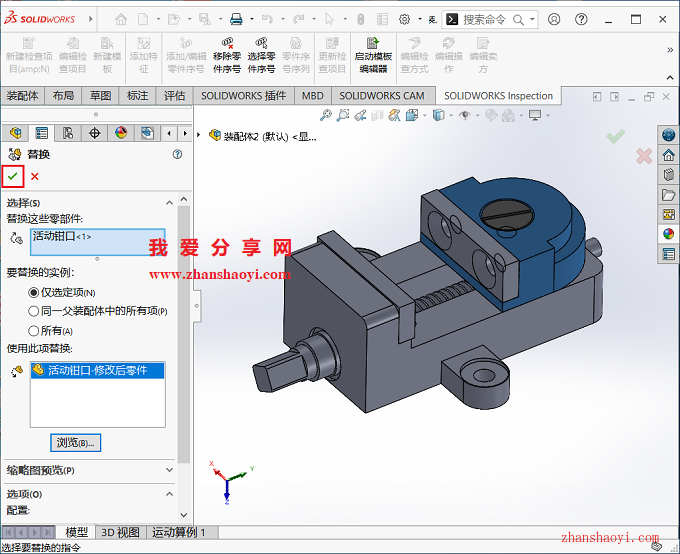Viewport: 680px width, 554px height.
Task: Cancel the replace with the red X
Action: [35, 176]
